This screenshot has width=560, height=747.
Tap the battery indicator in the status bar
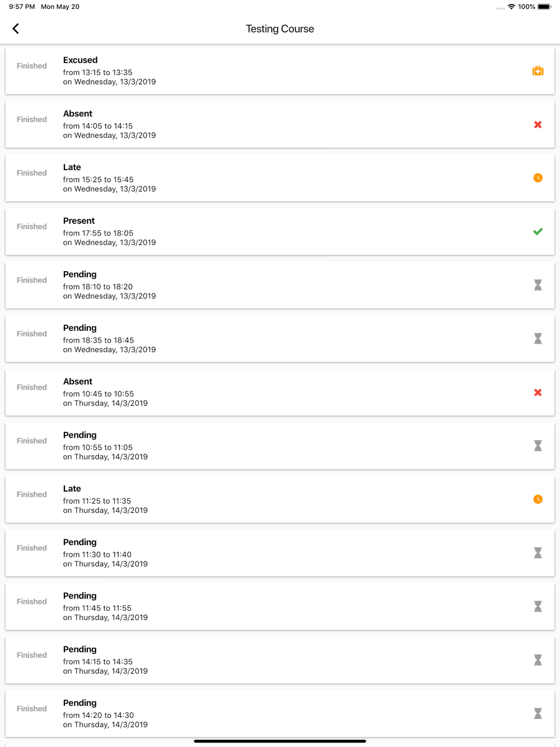(544, 7)
